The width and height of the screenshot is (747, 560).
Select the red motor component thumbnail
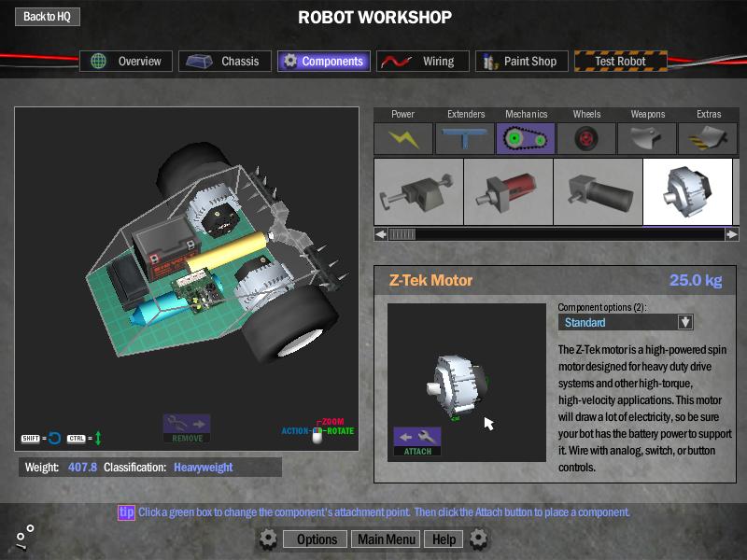[x=508, y=192]
